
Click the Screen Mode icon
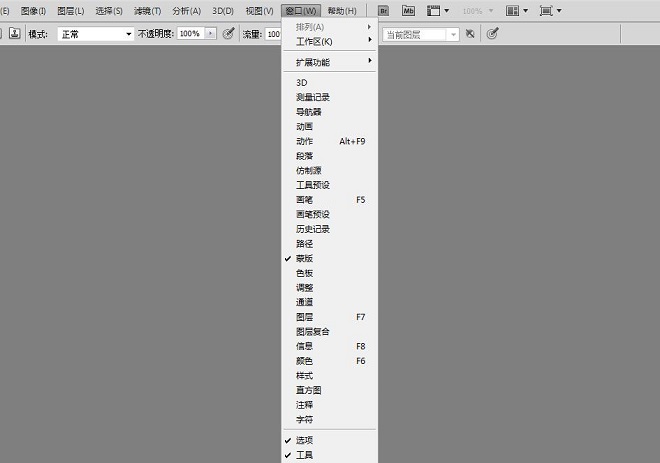548,10
